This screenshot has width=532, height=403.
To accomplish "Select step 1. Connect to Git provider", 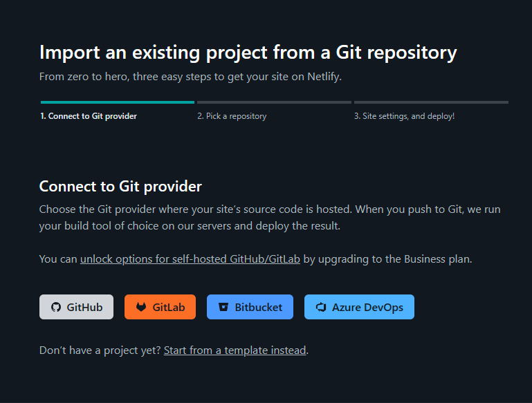I will click(x=89, y=116).
